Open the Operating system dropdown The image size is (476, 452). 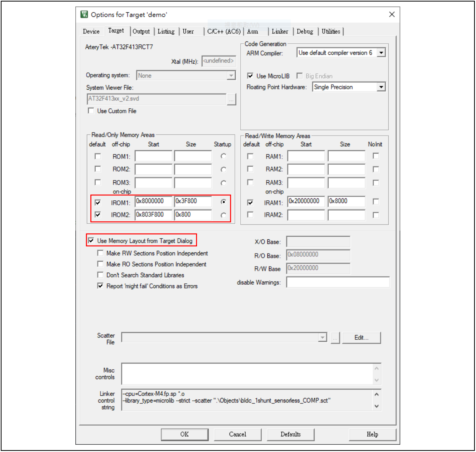point(231,75)
